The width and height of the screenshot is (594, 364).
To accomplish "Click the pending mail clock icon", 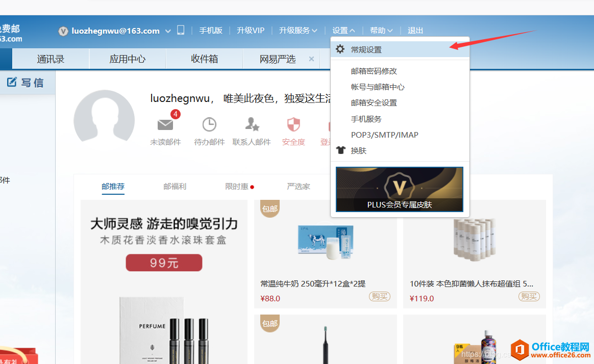I will coord(209,125).
